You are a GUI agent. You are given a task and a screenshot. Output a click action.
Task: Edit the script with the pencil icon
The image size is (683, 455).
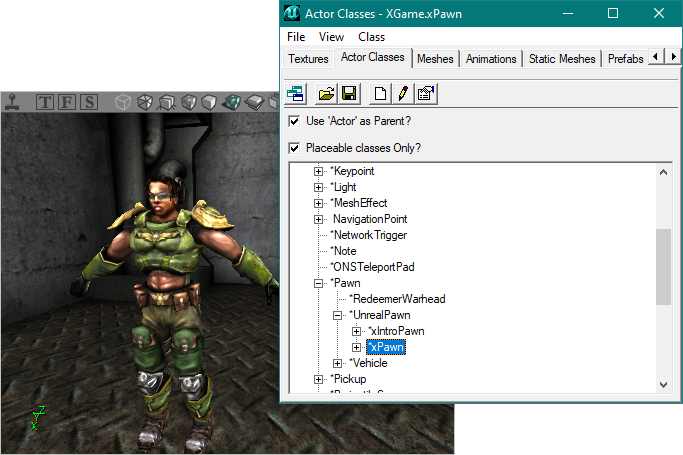(403, 94)
